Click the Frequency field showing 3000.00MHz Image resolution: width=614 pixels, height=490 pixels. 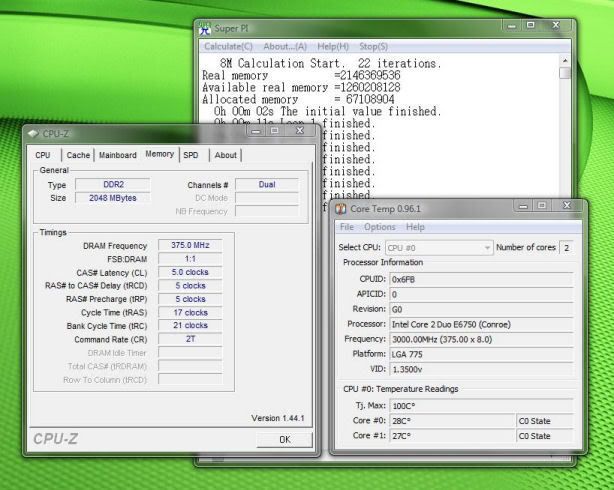pos(481,340)
